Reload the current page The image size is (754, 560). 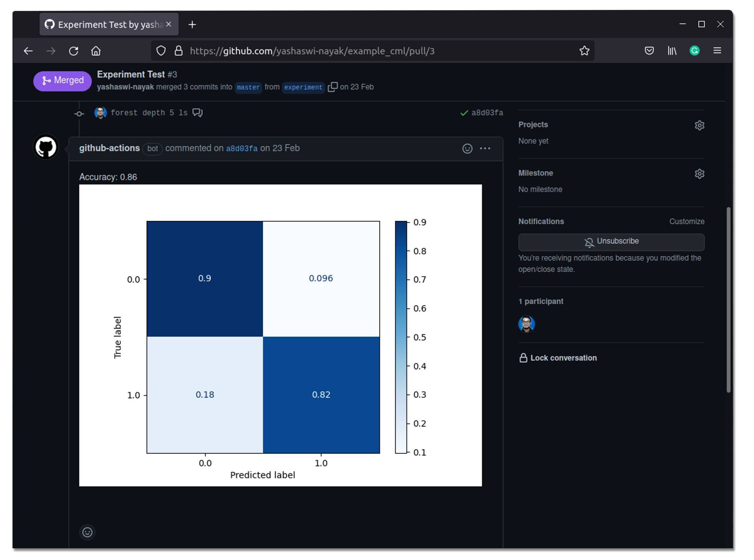pyautogui.click(x=74, y=51)
